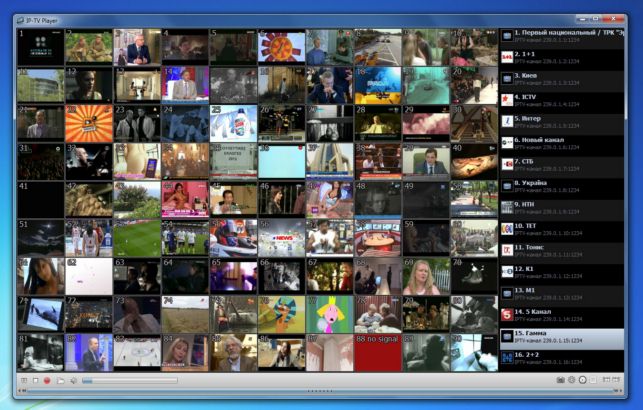The width and height of the screenshot is (643, 410).
Task: Open thumbnail 3 with man in suit
Action: tap(137, 47)
